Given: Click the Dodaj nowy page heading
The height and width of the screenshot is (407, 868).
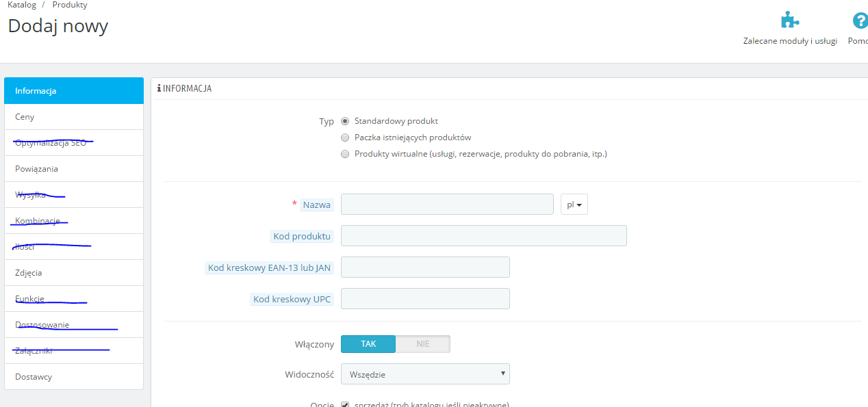Looking at the screenshot, I should click(58, 26).
